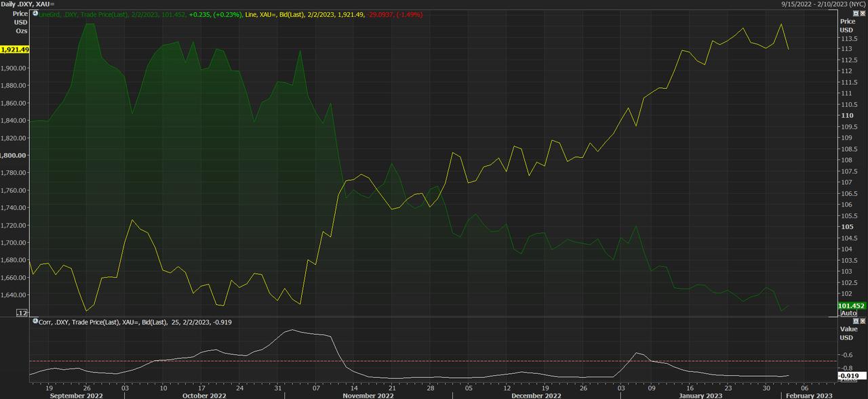Click the left Price USD Ozs axis header
Screen dimensions: 868x399
click(x=20, y=22)
